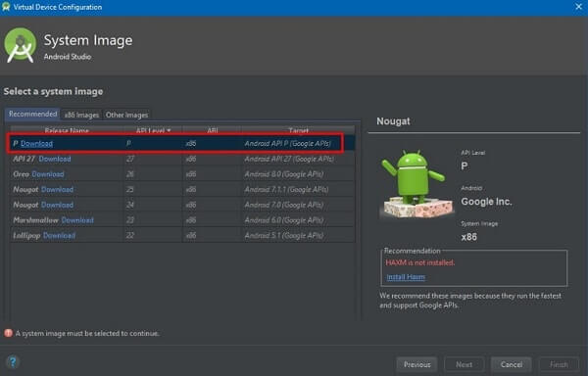
Task: Close the Virtual Device Configuration window
Action: point(578,7)
